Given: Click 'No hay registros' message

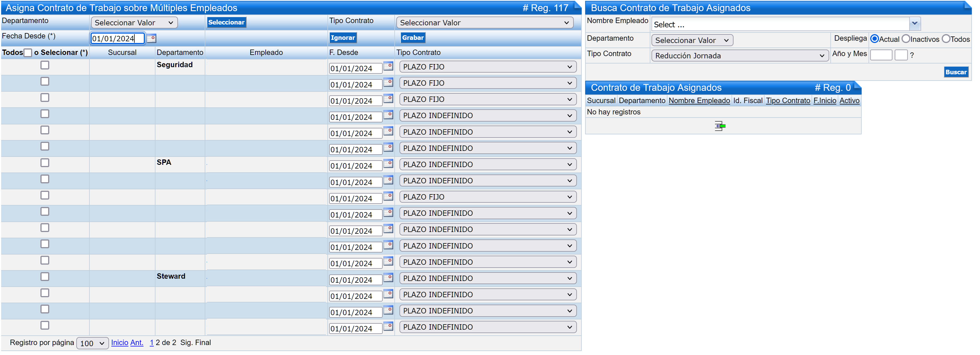Looking at the screenshot, I should point(613,112).
